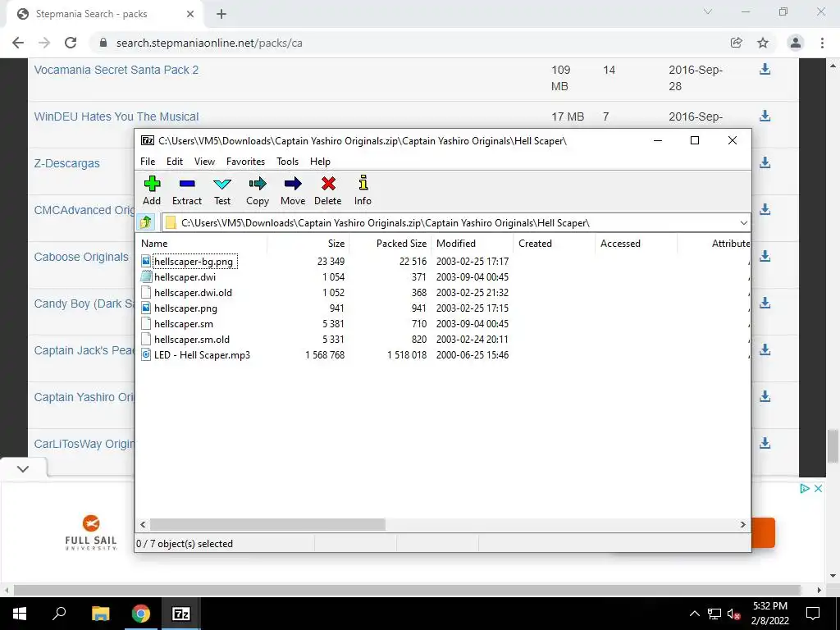The image size is (840, 630).
Task: Download the Vocamania Secret Santa Pack 2
Action: coord(765,69)
